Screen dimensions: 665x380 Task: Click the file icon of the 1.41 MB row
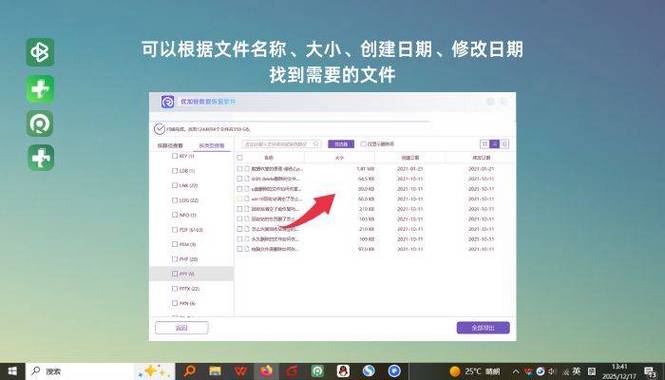pyautogui.click(x=247, y=169)
